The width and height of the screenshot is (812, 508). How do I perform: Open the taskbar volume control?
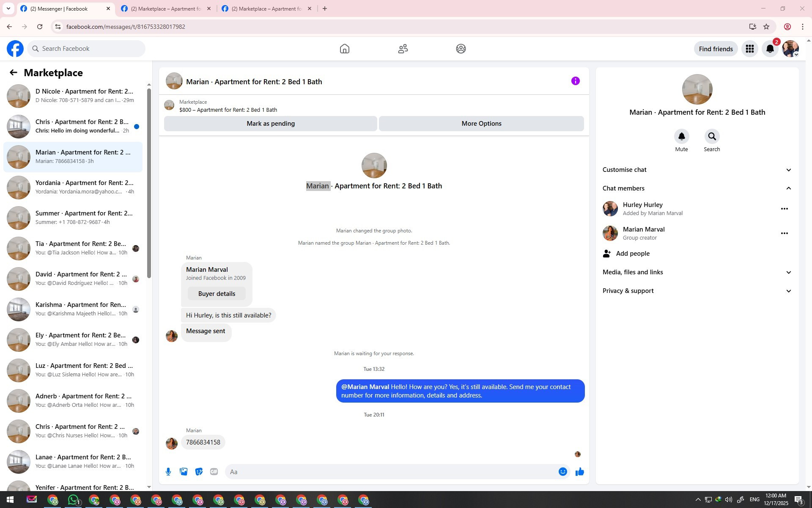[729, 500]
